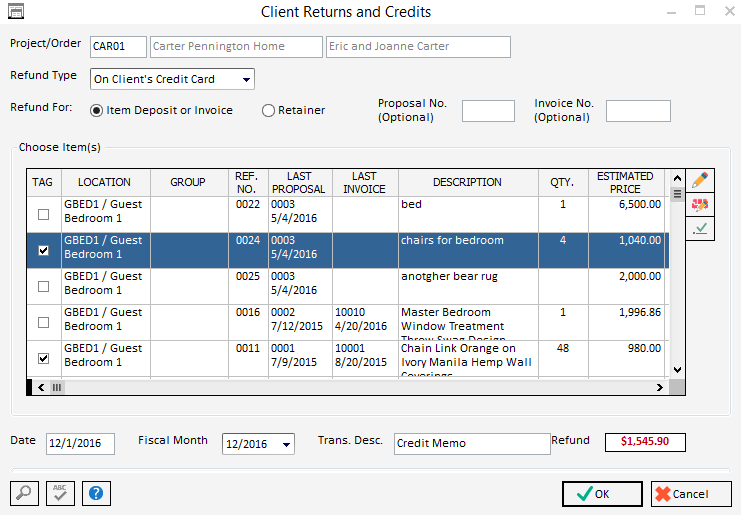Run the ABC spell check
Screen dimensions: 741x515
[60, 493]
